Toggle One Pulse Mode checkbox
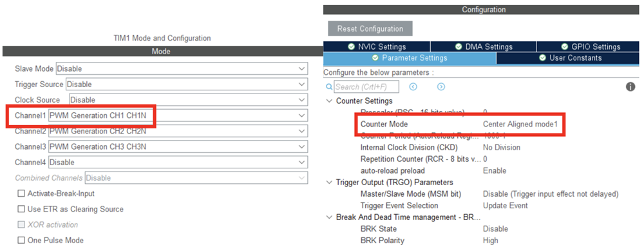This screenshot has width=644, height=249. (21, 241)
